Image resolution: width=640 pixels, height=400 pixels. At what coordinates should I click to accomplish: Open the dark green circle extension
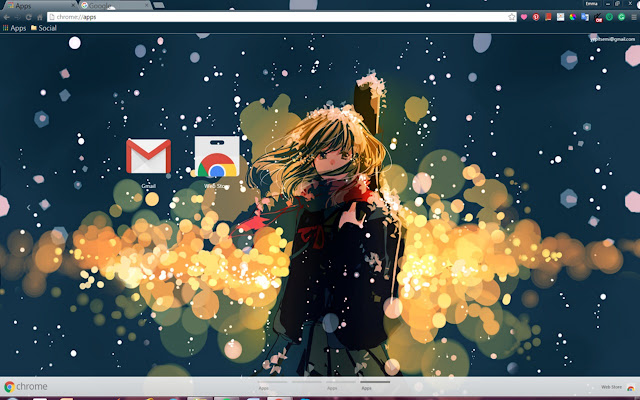coord(609,17)
